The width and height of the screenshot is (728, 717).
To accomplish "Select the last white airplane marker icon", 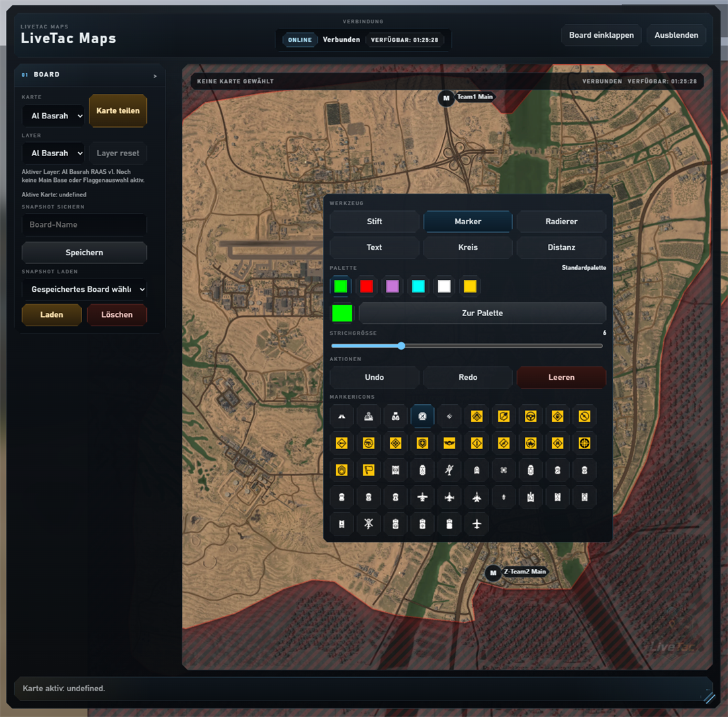I will coord(477,524).
